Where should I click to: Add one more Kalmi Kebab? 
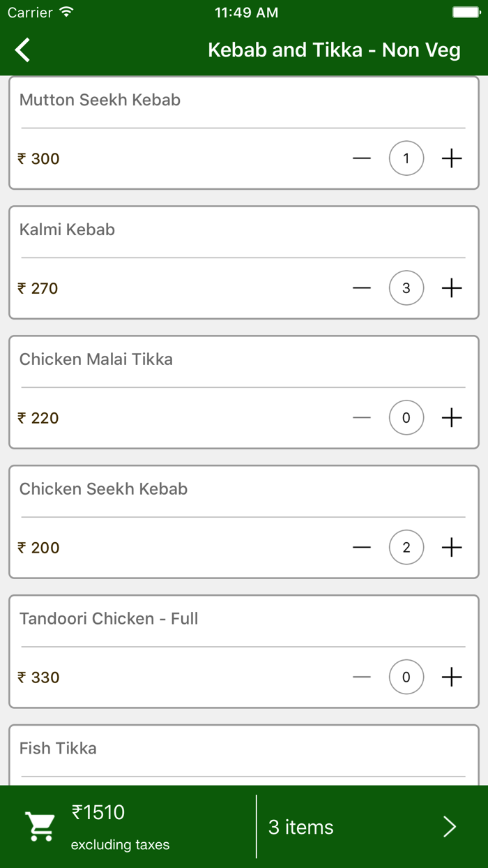click(x=452, y=288)
